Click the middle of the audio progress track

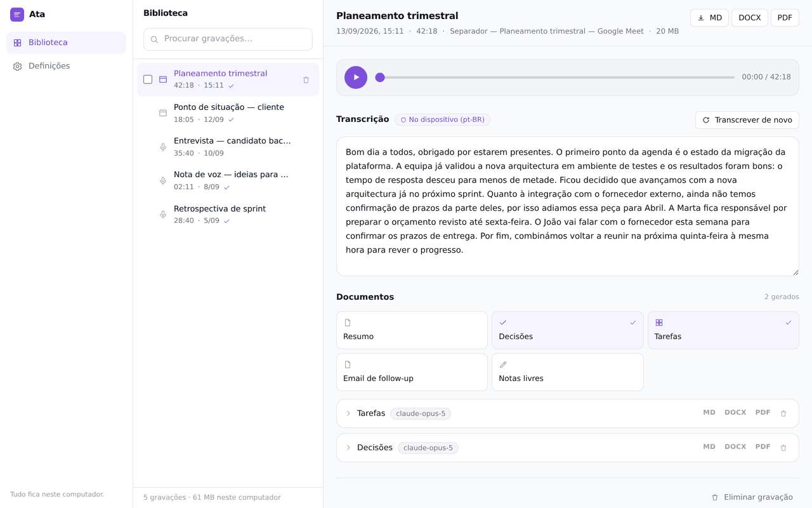click(x=555, y=77)
